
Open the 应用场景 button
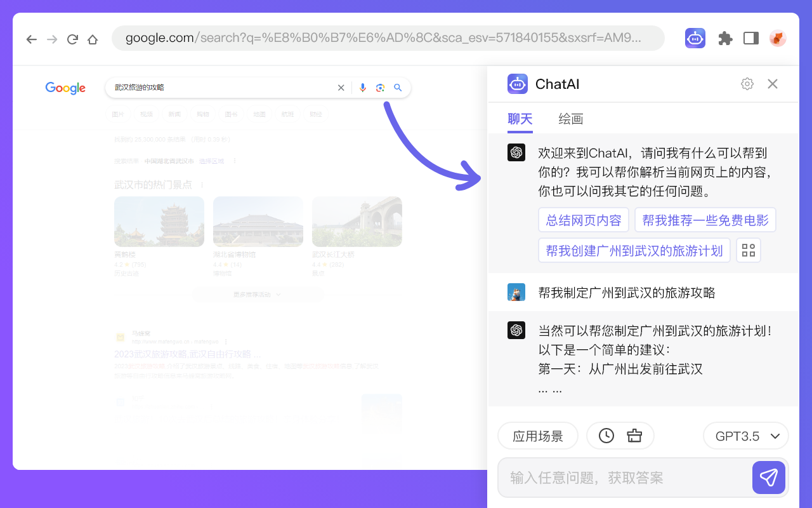(538, 436)
